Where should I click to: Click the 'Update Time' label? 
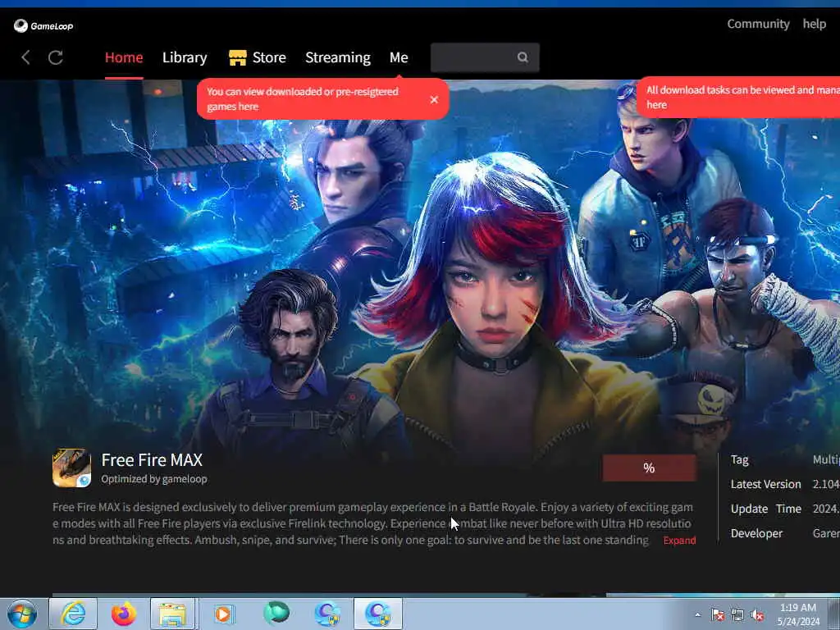(x=765, y=509)
